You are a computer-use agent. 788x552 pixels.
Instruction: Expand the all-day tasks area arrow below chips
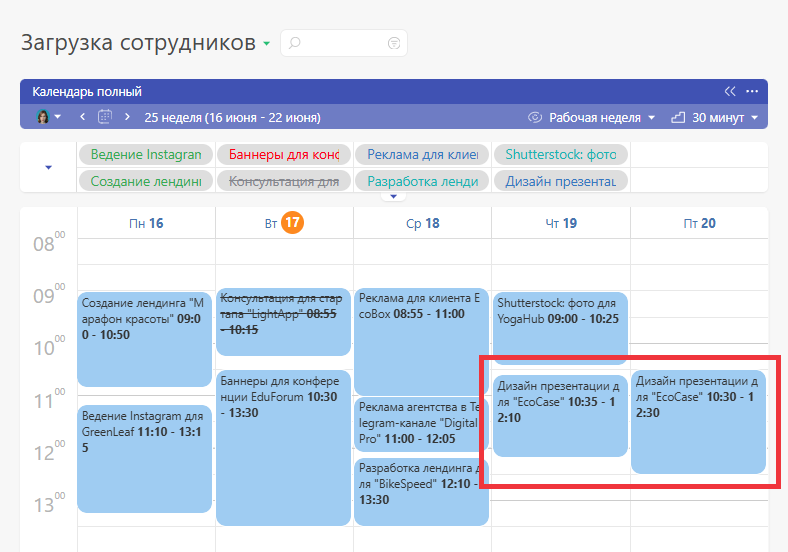393,197
